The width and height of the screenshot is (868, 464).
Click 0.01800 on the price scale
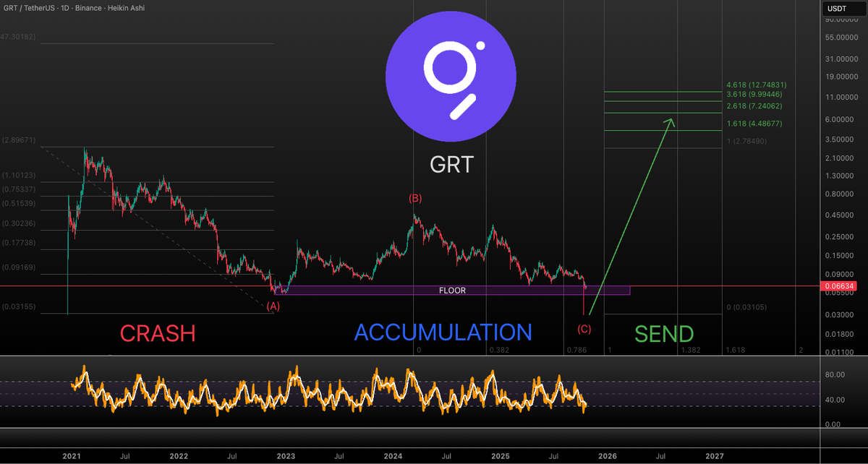click(x=841, y=334)
